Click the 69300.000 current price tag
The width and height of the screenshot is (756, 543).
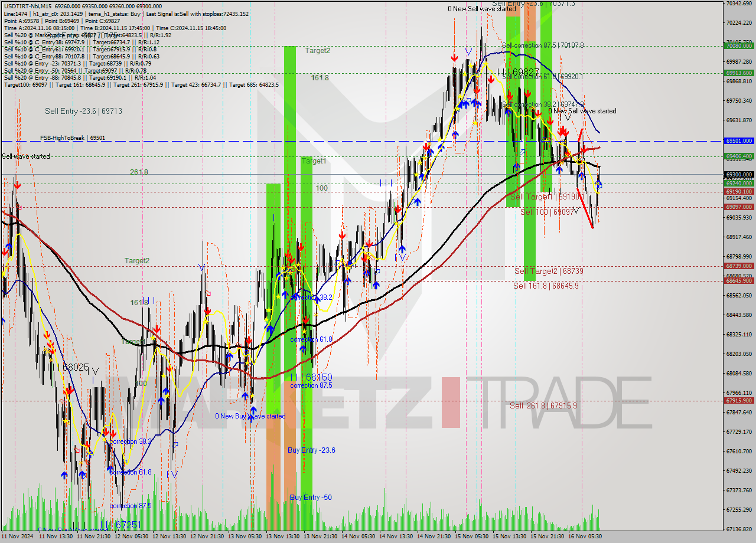point(739,175)
